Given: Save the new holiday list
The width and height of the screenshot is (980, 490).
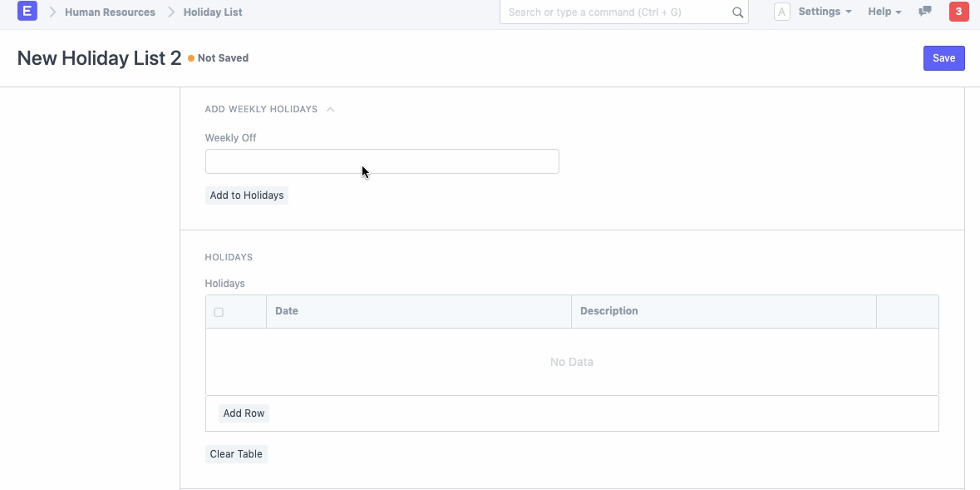Looking at the screenshot, I should click(x=943, y=58).
